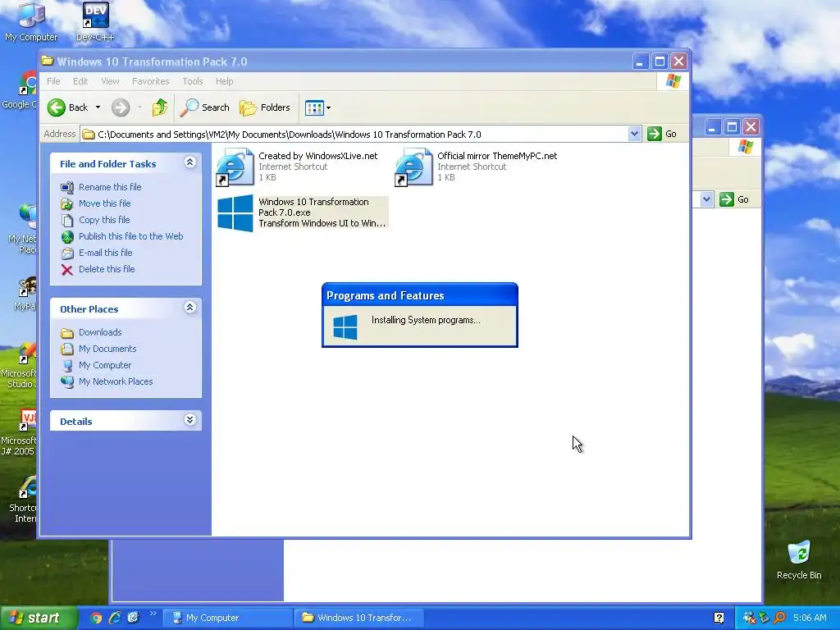
Task: Click Move this file link
Action: pyautogui.click(x=104, y=203)
